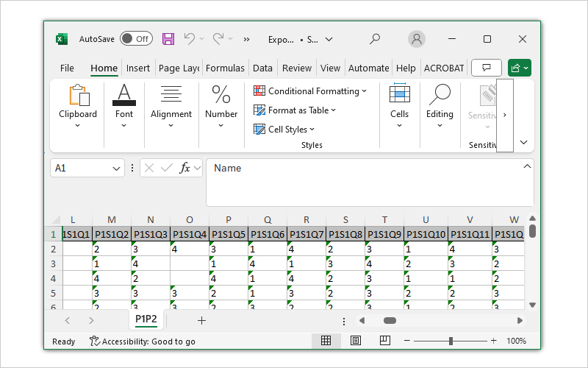Viewport: 588px width, 368px height.
Task: Open the user account profile icon
Action: coord(417,39)
